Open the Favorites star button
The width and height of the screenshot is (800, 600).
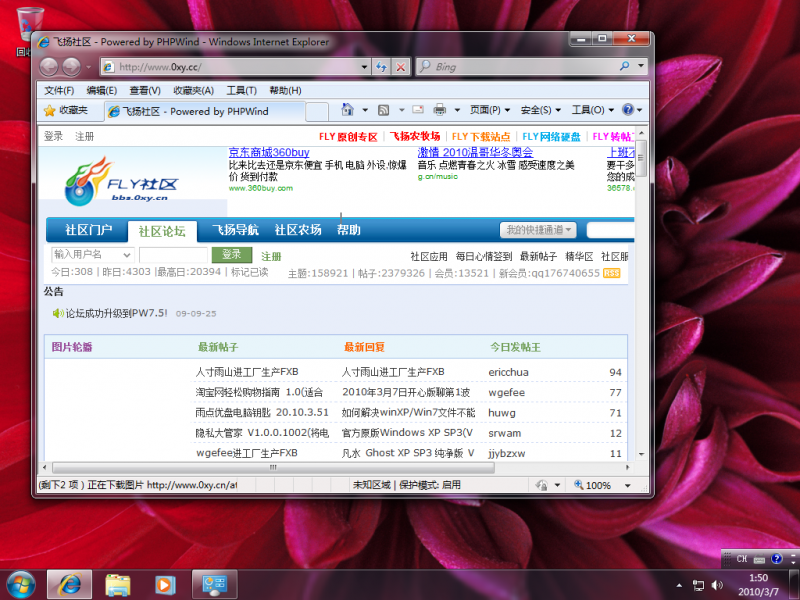tap(66, 110)
